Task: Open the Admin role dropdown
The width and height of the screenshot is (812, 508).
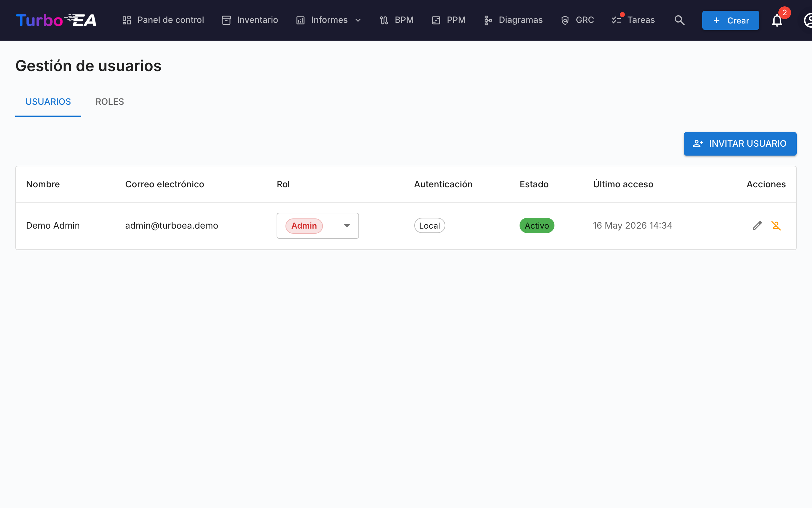Action: 318,225
